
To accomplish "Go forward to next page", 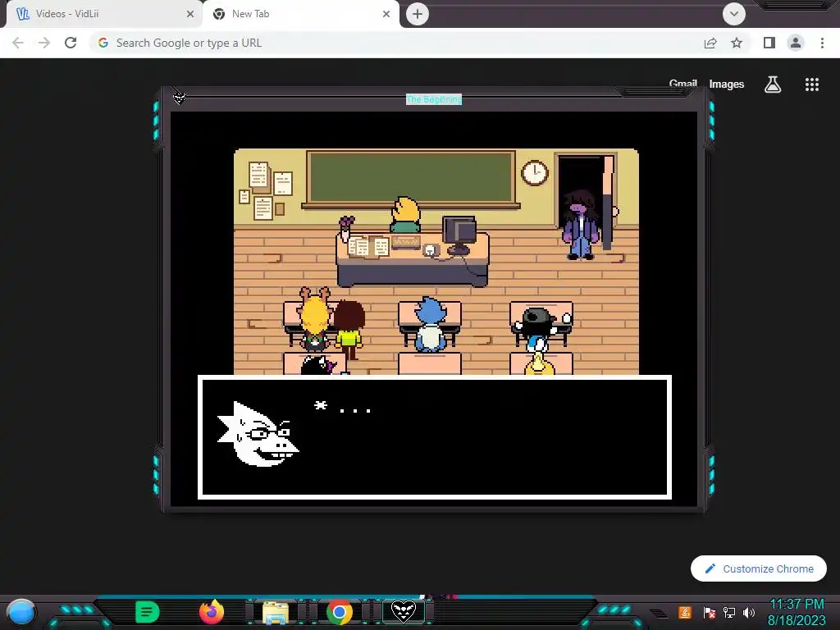I will [44, 43].
